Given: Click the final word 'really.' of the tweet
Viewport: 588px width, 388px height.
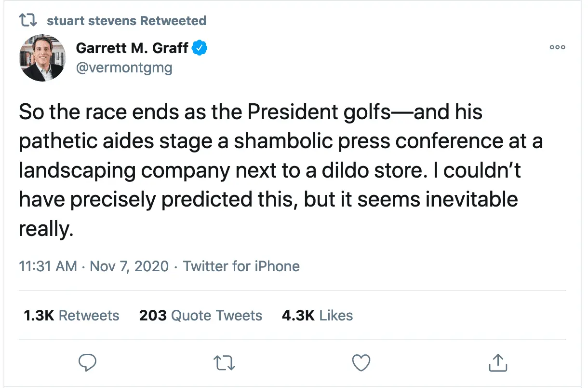Looking at the screenshot, I should click(x=46, y=229).
